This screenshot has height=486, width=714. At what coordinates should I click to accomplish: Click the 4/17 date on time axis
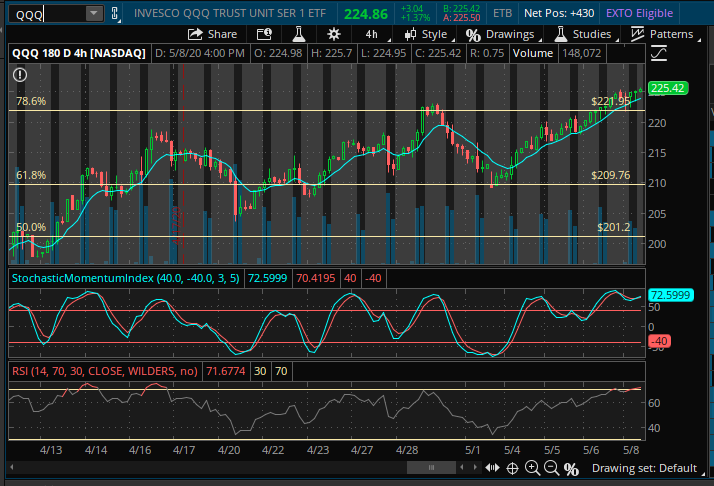pos(184,450)
